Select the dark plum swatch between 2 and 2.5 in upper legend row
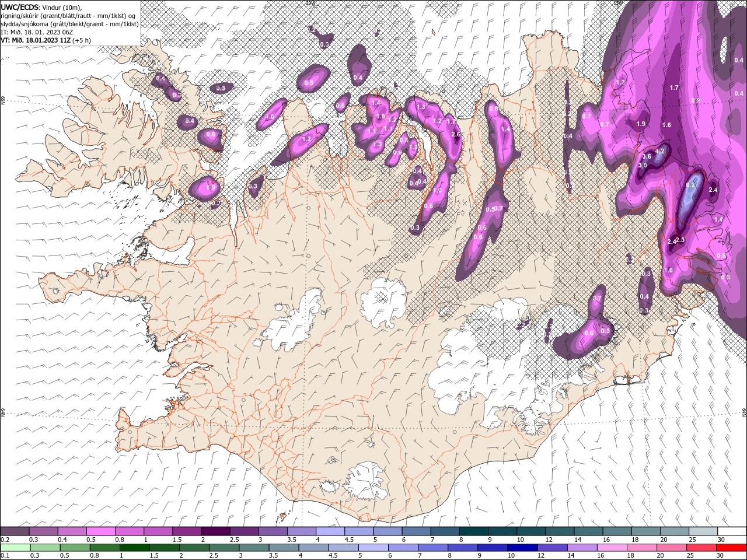The image size is (747, 560). (215, 531)
